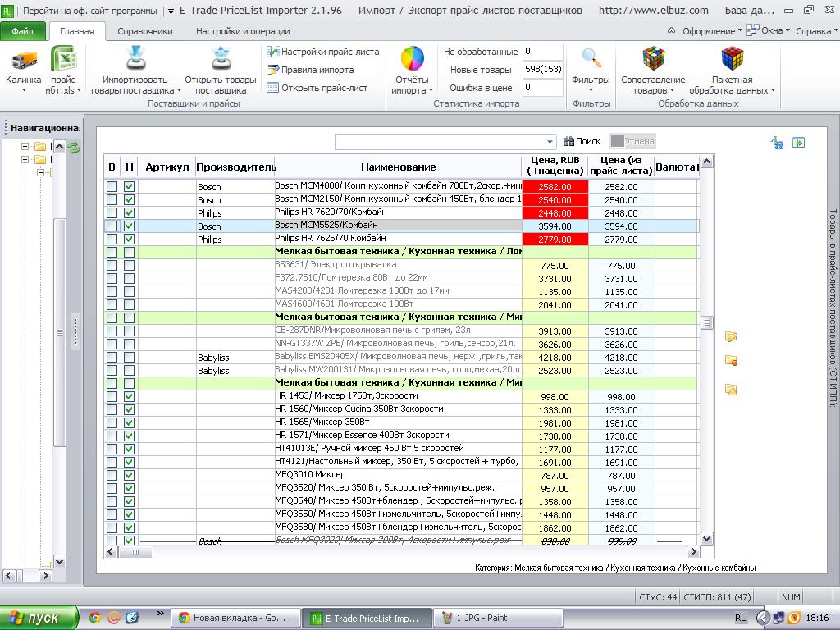Open the search combo box dropdown arrow
840x630 pixels.
pos(550,142)
